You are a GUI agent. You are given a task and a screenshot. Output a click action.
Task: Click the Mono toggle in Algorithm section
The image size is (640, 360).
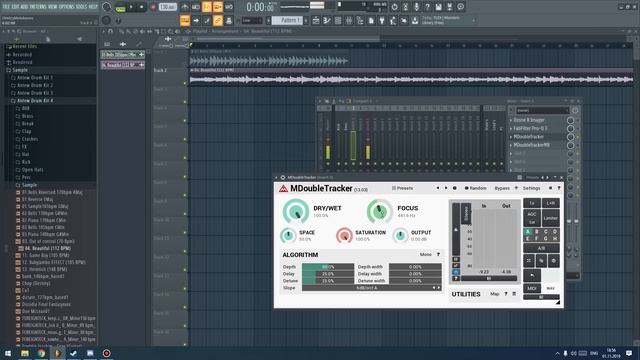[425, 254]
